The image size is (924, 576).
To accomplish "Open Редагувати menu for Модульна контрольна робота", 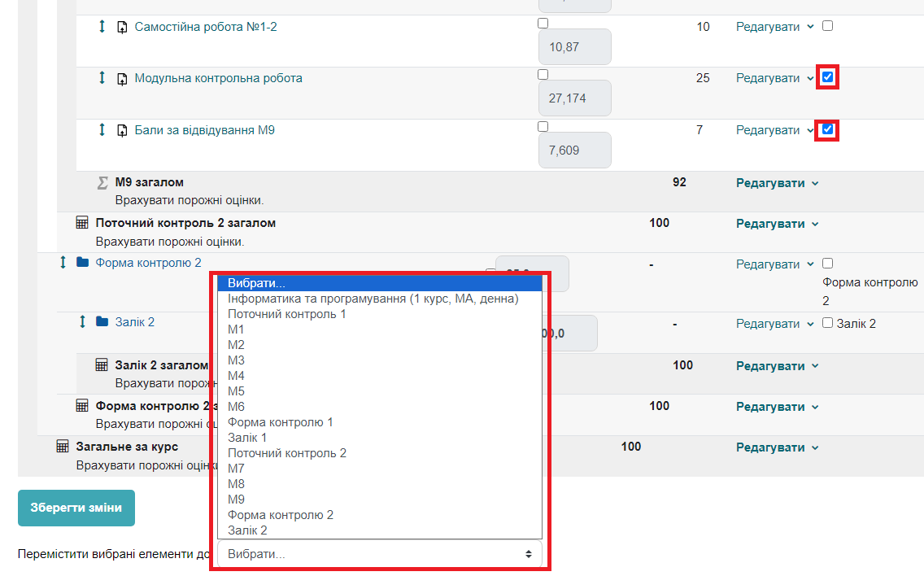I will pos(774,78).
